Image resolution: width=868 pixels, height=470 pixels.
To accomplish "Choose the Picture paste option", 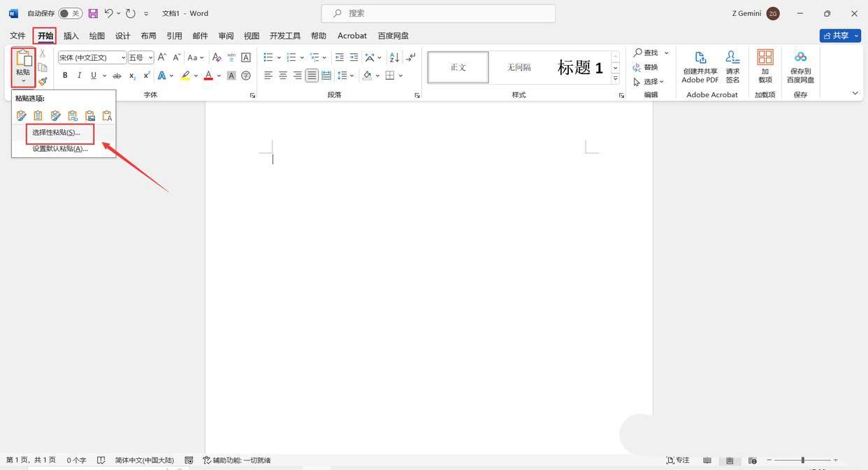I will pyautogui.click(x=90, y=115).
